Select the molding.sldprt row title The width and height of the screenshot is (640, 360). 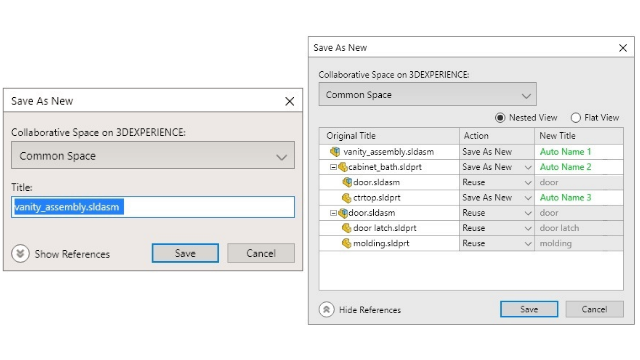click(381, 243)
